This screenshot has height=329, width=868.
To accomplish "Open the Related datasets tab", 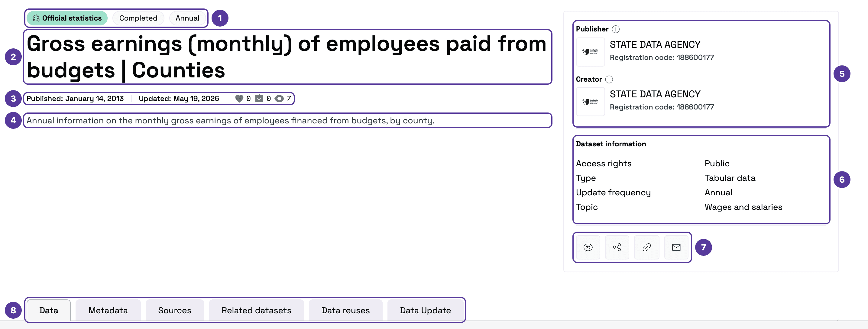I will [x=256, y=310].
